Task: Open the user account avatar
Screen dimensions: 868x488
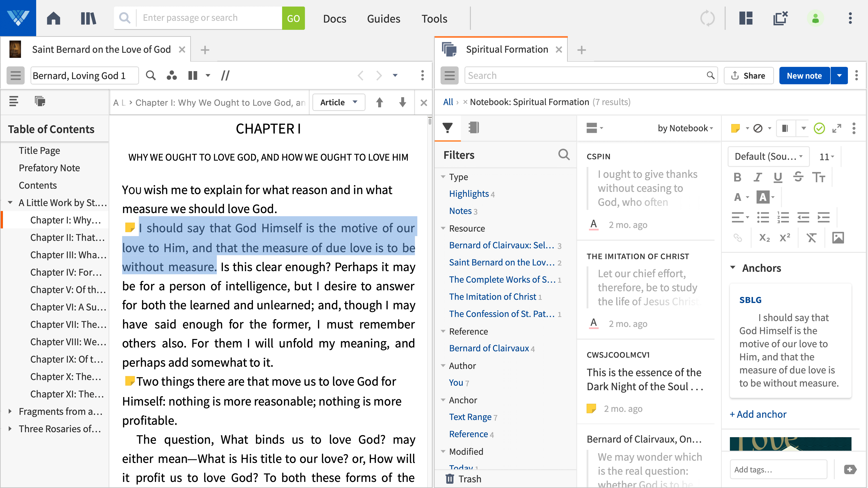Action: pyautogui.click(x=815, y=18)
